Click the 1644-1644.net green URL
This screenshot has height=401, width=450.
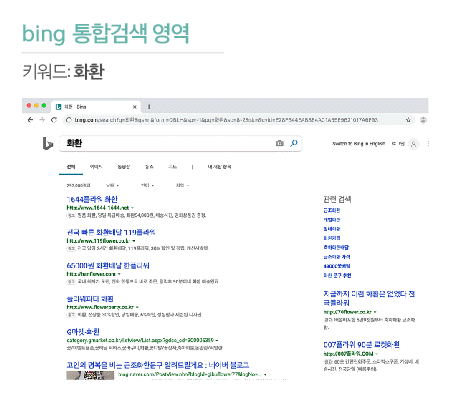(98, 208)
